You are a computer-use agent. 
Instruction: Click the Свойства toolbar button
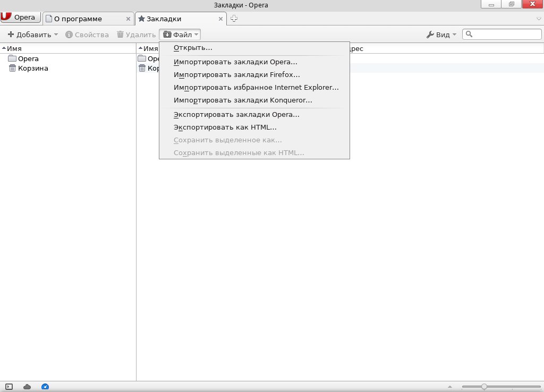click(x=87, y=35)
